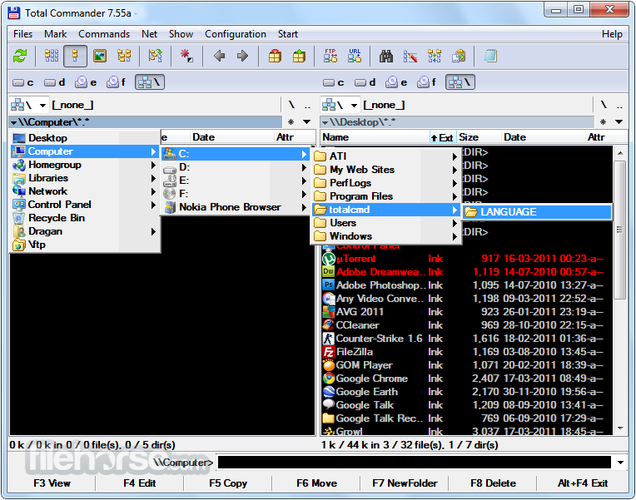Select LANGUAGE folder in submenu
636x500 pixels.
tap(537, 212)
